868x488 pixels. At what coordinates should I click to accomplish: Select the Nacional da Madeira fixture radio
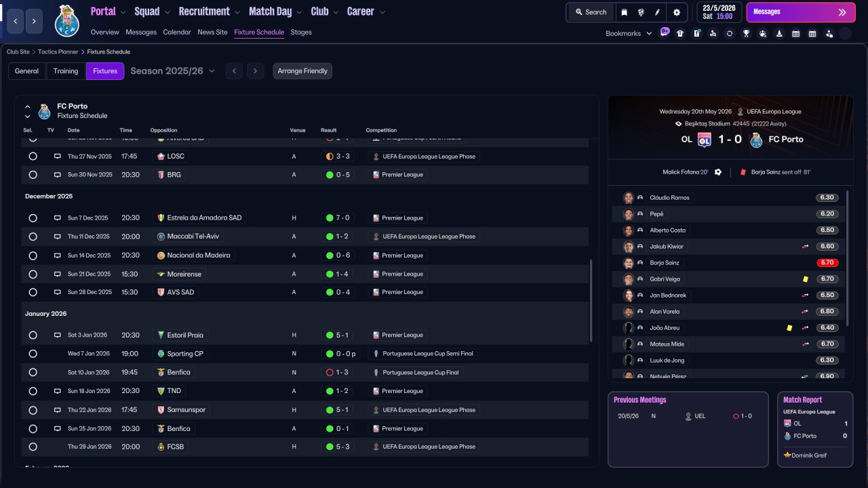[33, 256]
